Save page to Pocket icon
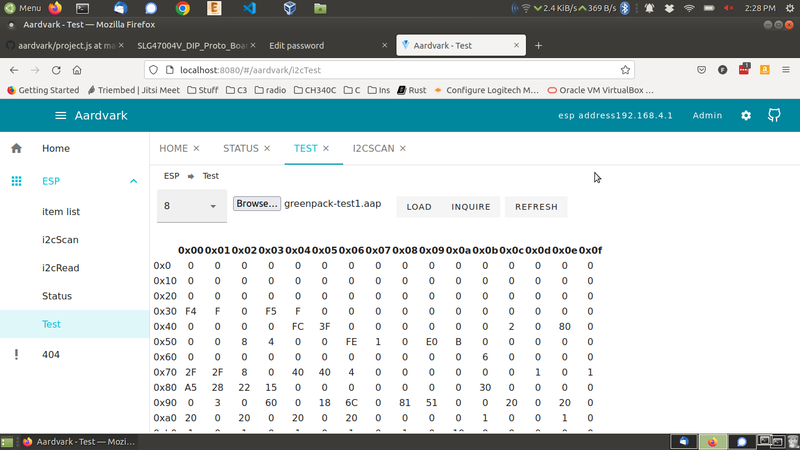 [x=702, y=70]
